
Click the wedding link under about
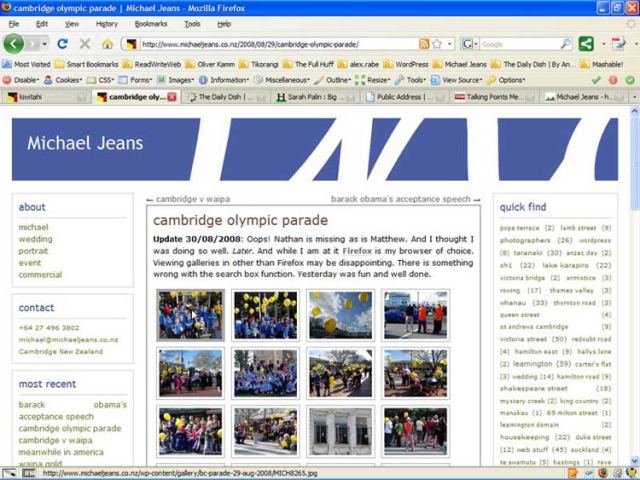pyautogui.click(x=35, y=239)
